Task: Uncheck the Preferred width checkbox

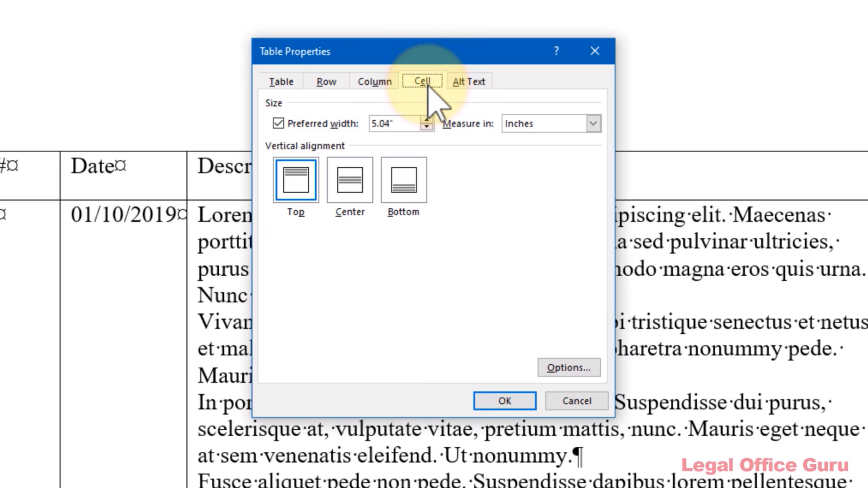Action: (x=278, y=123)
